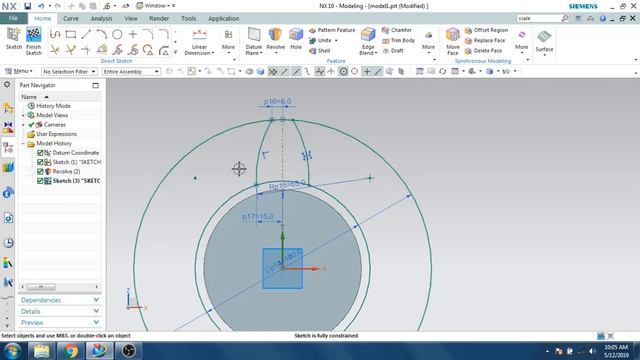This screenshot has height=360, width=640.
Task: Maximize the Part Navigator panel
Action: coord(96,85)
